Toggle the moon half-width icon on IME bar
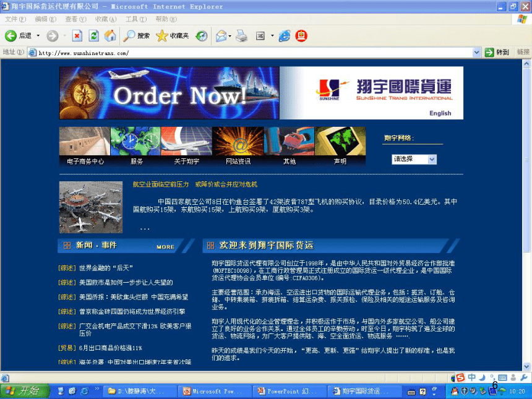Image resolution: width=532 pixels, height=399 pixels. click(x=482, y=377)
